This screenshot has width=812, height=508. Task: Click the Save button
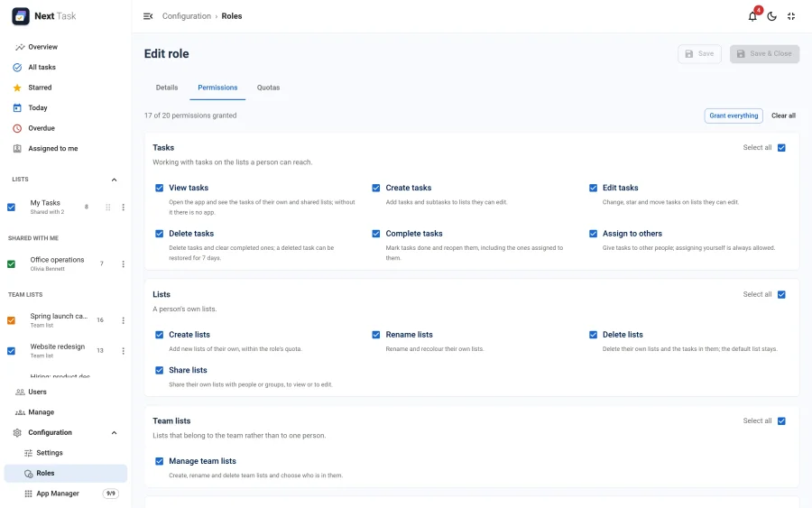click(699, 54)
